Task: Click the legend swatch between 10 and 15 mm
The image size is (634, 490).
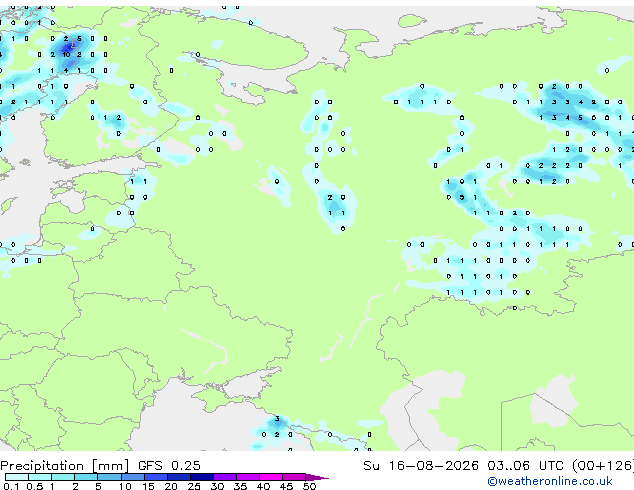Action: coord(133,477)
